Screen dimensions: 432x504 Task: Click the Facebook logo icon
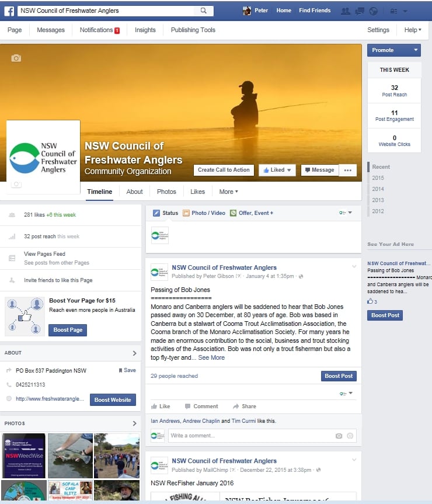coord(9,11)
